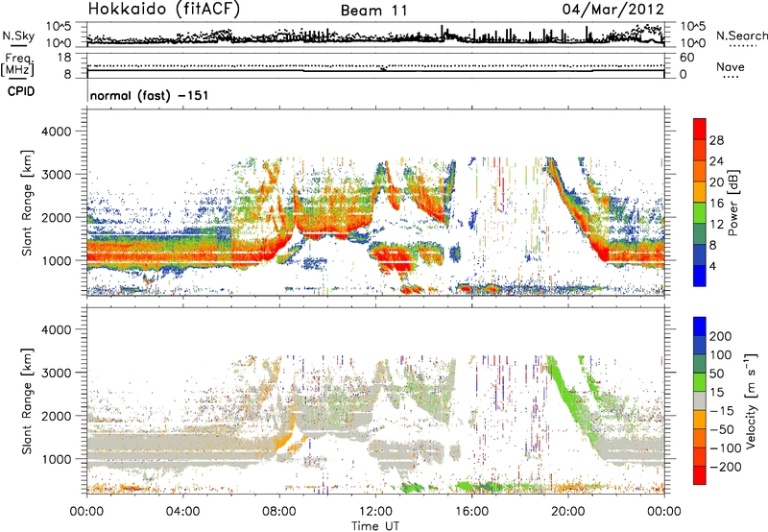
Task: Pick the blue 4–8 dB colorbar segment
Action: pyautogui.click(x=700, y=254)
